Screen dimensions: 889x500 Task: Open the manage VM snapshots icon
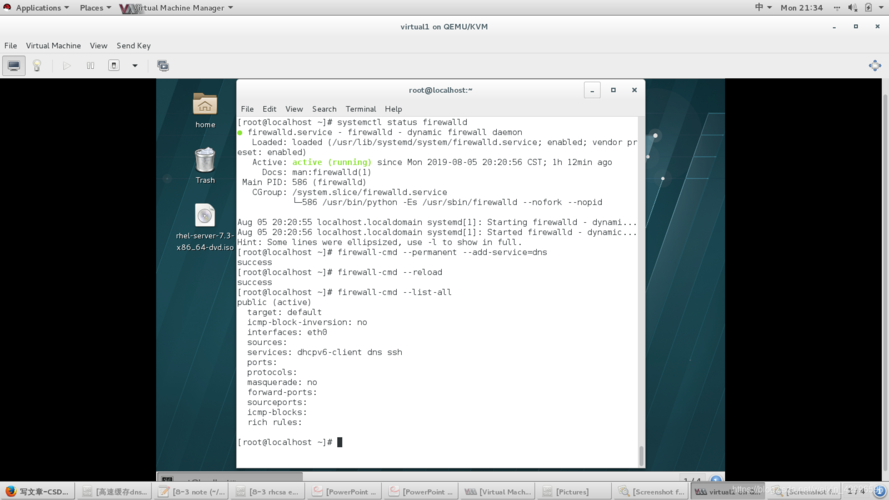click(163, 66)
